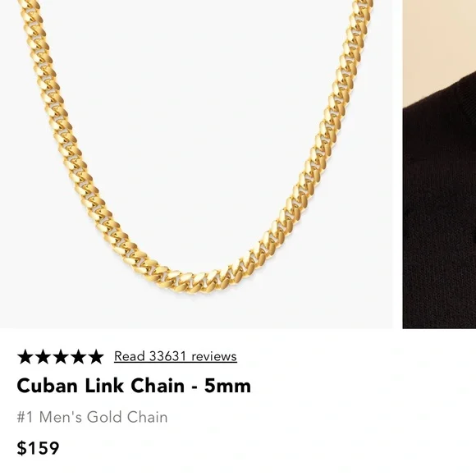Click the $159 price

[x=38, y=448]
